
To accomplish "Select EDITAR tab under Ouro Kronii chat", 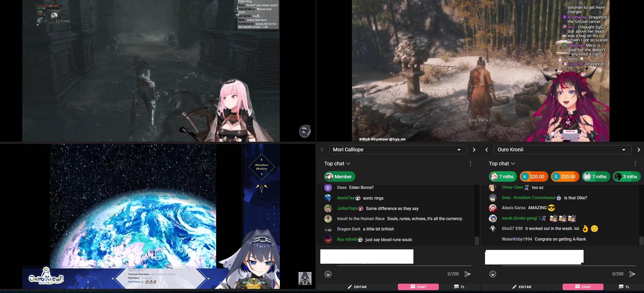I will pos(522,287).
